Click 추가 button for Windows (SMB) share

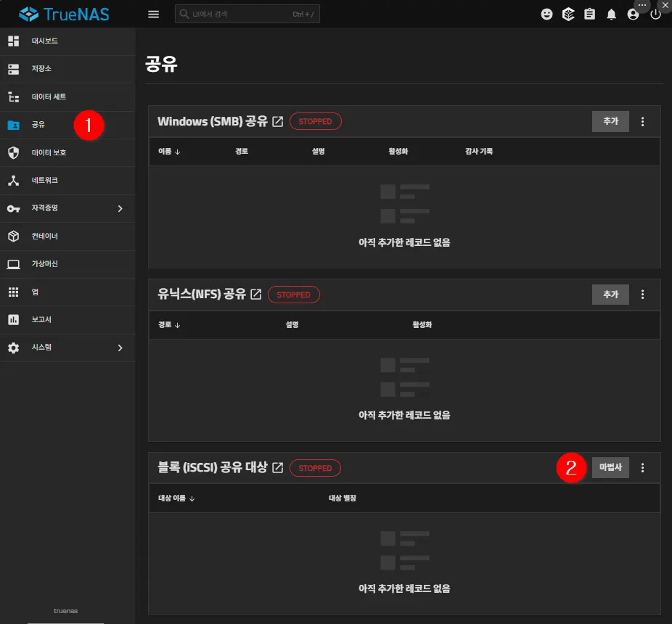coord(610,121)
